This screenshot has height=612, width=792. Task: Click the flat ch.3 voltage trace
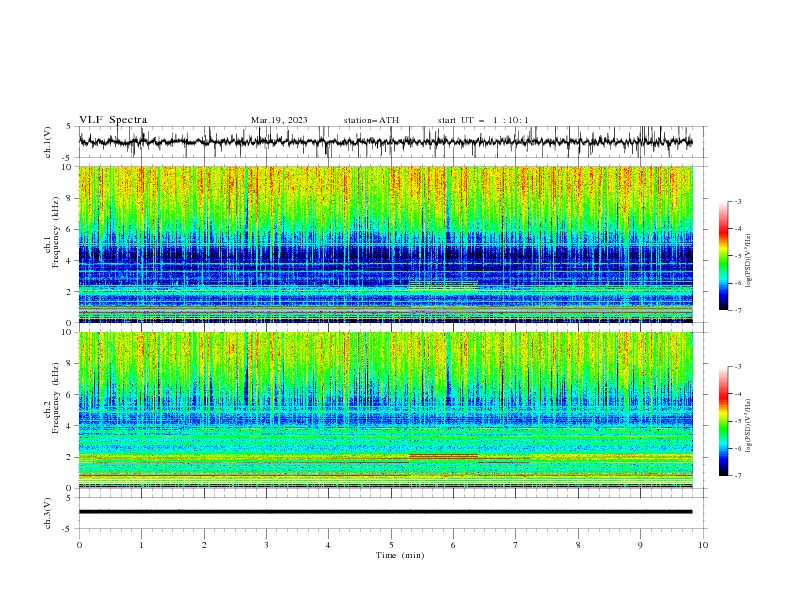click(x=385, y=512)
